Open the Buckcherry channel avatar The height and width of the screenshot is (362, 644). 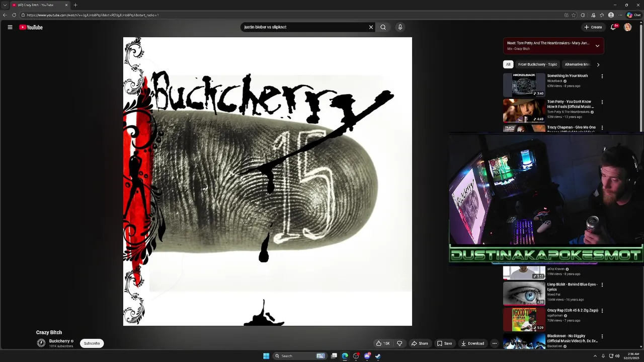click(x=41, y=343)
